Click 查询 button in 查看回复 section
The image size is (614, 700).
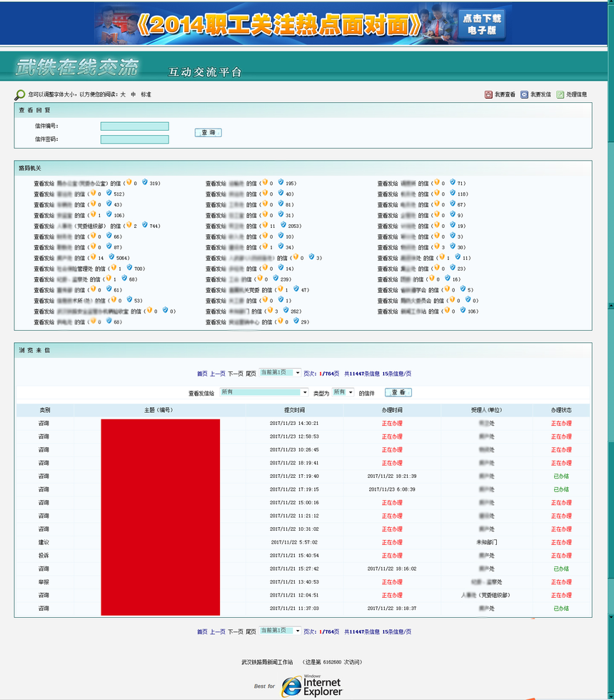pyautogui.click(x=208, y=133)
